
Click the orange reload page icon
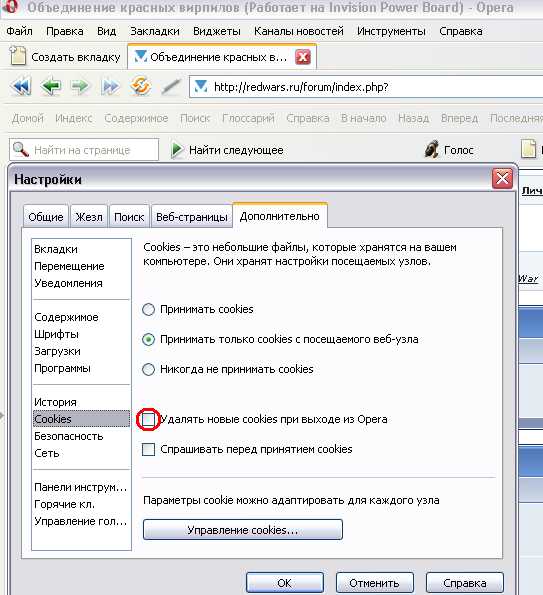[140, 86]
